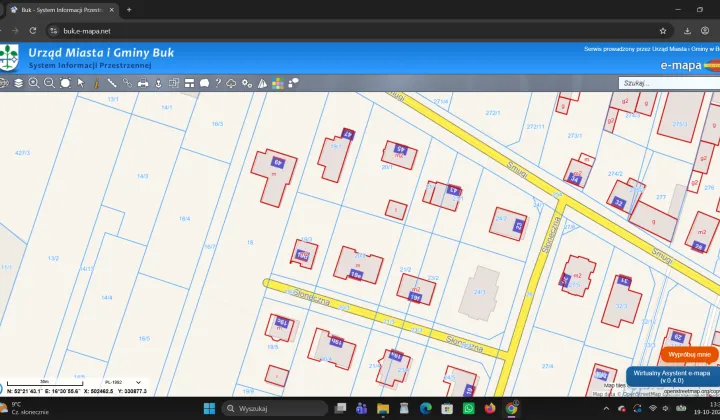Open the Windows Start menu
Screen dimensions: 720x420
point(209,408)
